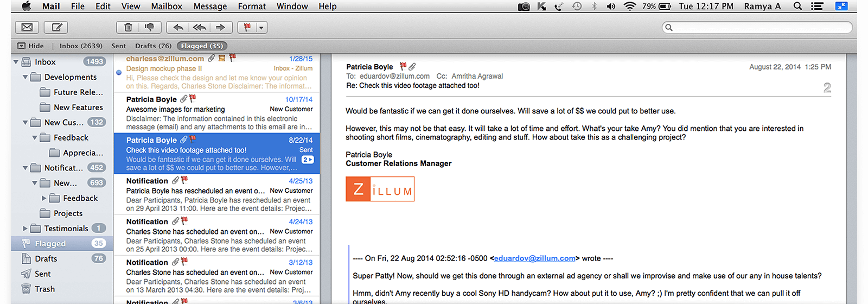Collapse the New... folder with 693 badge
868x304 pixels.
(35, 183)
